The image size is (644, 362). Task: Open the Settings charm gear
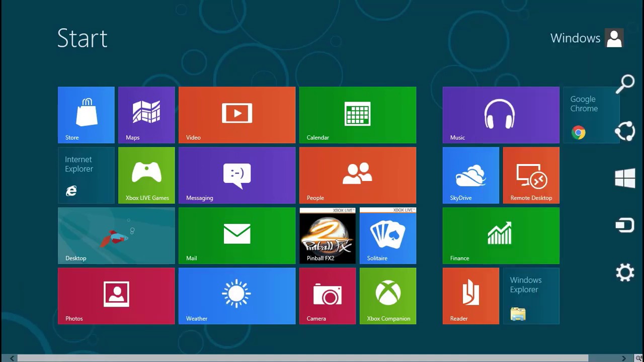pyautogui.click(x=625, y=273)
